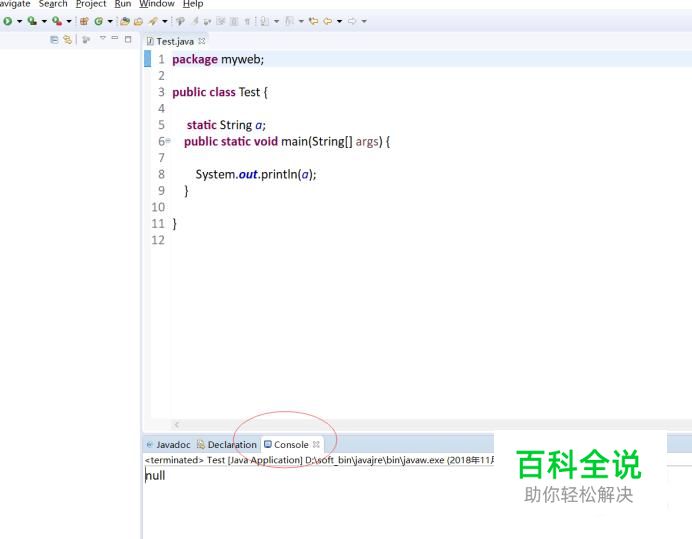Collapse the main method fold marker on line 6
This screenshot has height=539, width=692.
click(168, 141)
